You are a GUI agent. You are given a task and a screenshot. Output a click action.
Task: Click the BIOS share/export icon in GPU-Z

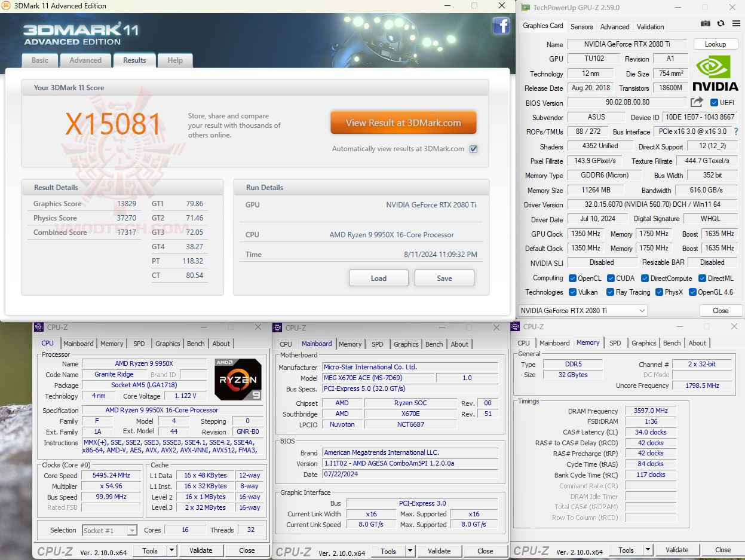point(697,102)
